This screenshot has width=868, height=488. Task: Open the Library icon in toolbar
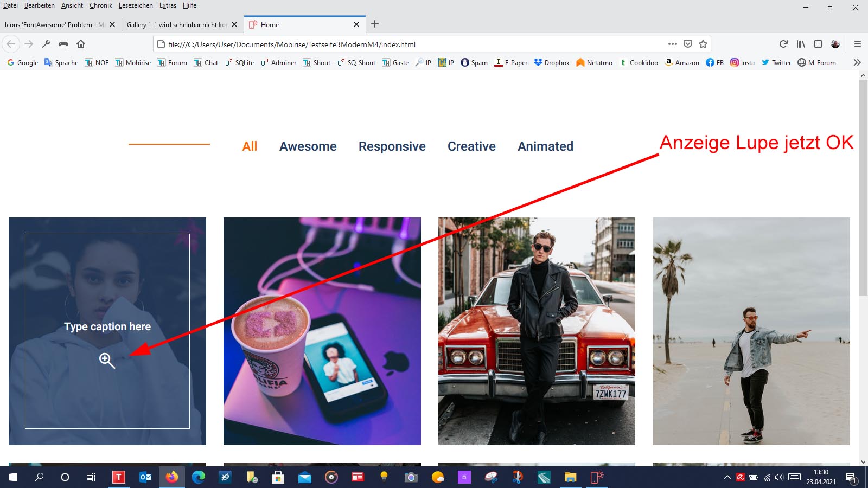[801, 44]
